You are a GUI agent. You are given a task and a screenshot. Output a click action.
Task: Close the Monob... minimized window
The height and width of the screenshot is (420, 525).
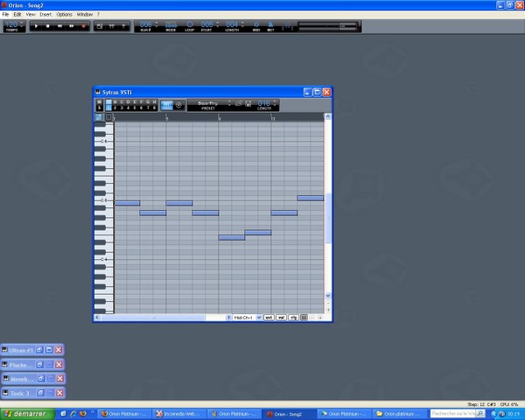tap(59, 379)
